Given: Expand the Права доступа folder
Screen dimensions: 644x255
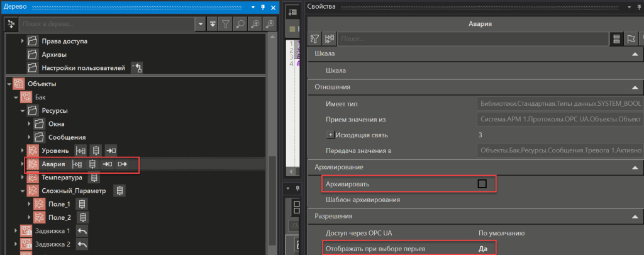Looking at the screenshot, I should pyautogui.click(x=23, y=41).
